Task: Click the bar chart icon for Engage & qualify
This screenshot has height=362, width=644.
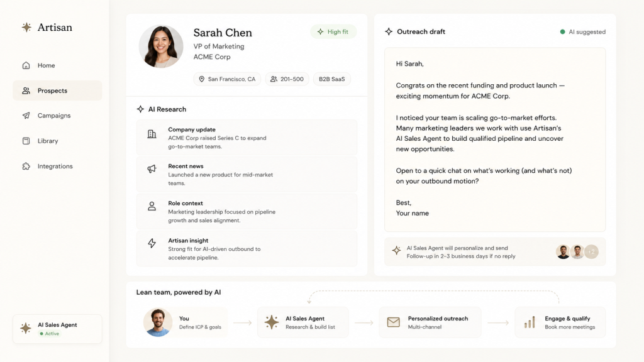Action: click(530, 322)
